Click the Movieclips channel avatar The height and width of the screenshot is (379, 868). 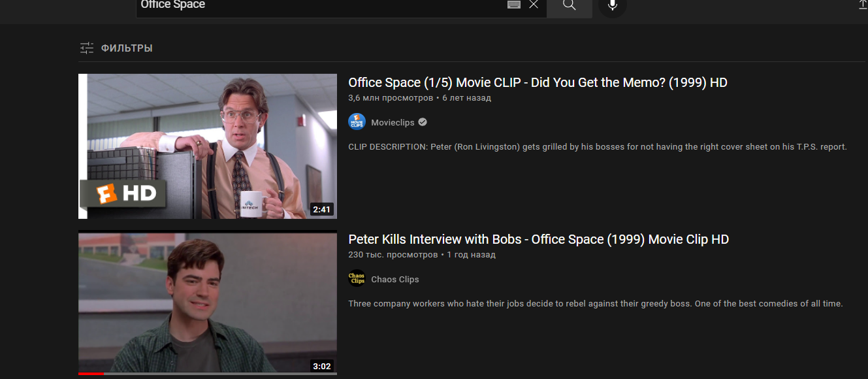pyautogui.click(x=357, y=122)
